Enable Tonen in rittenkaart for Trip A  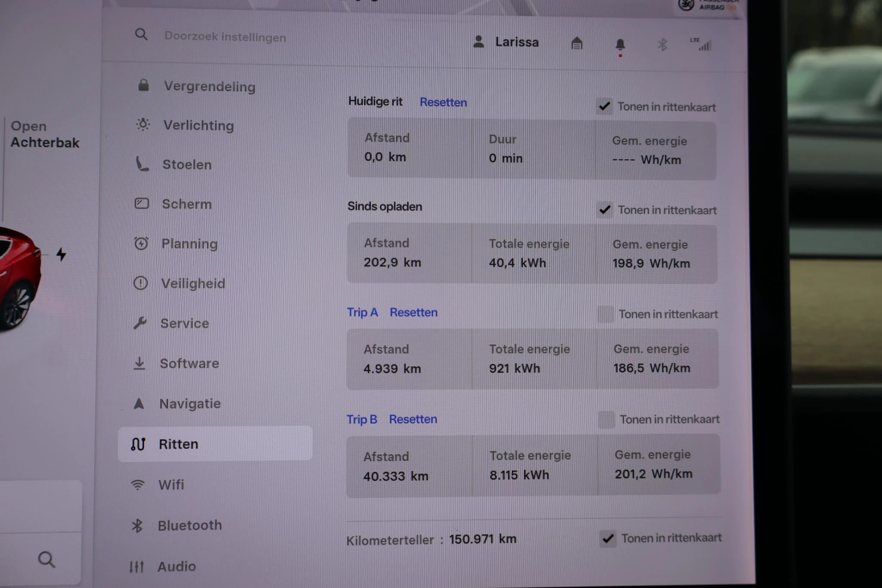click(605, 314)
